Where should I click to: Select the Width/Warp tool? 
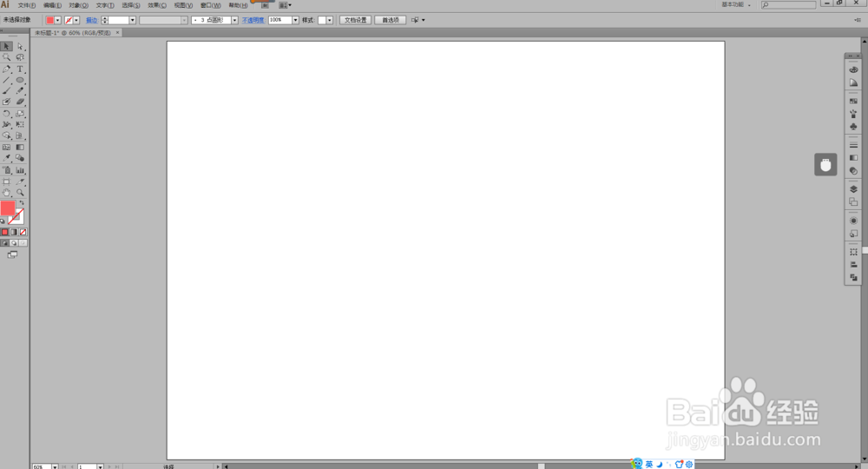7,124
